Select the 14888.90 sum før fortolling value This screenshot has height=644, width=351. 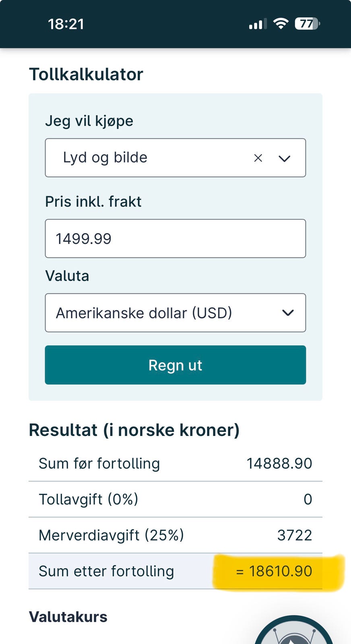[279, 463]
